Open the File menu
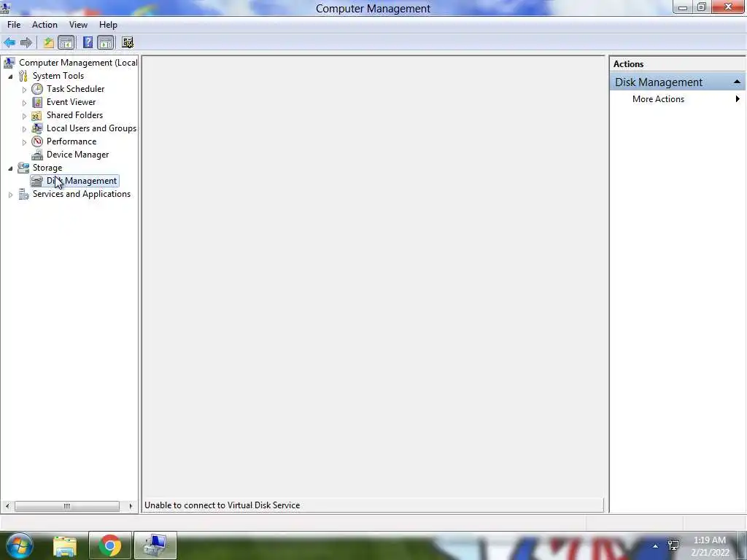This screenshot has height=560, width=747. point(14,25)
